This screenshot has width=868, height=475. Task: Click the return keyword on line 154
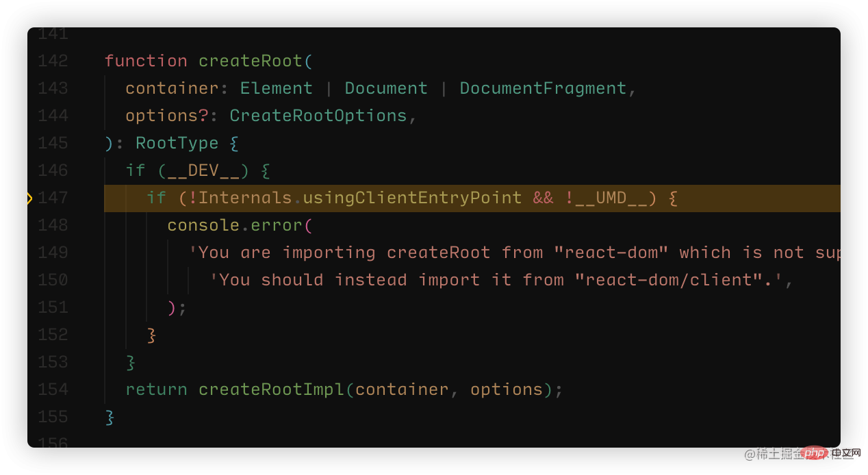[x=156, y=389]
